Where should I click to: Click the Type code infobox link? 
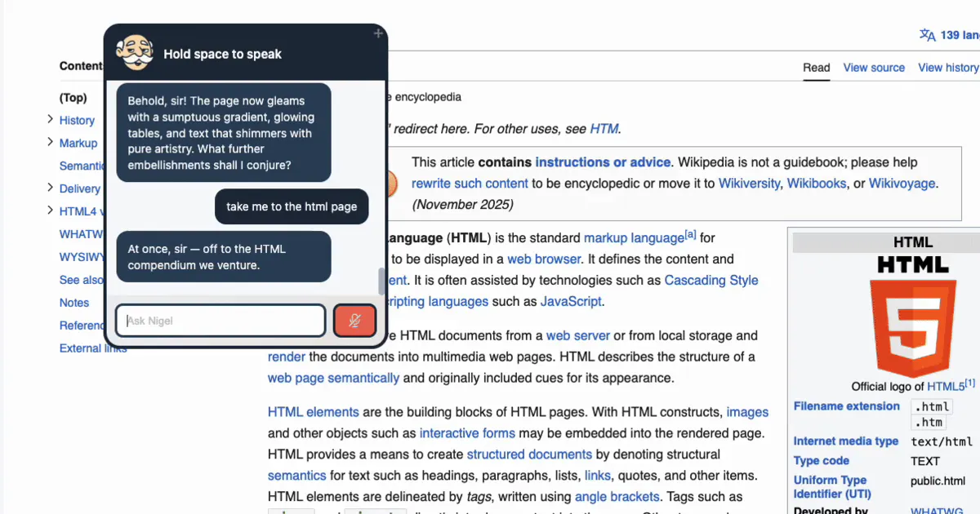click(x=822, y=461)
